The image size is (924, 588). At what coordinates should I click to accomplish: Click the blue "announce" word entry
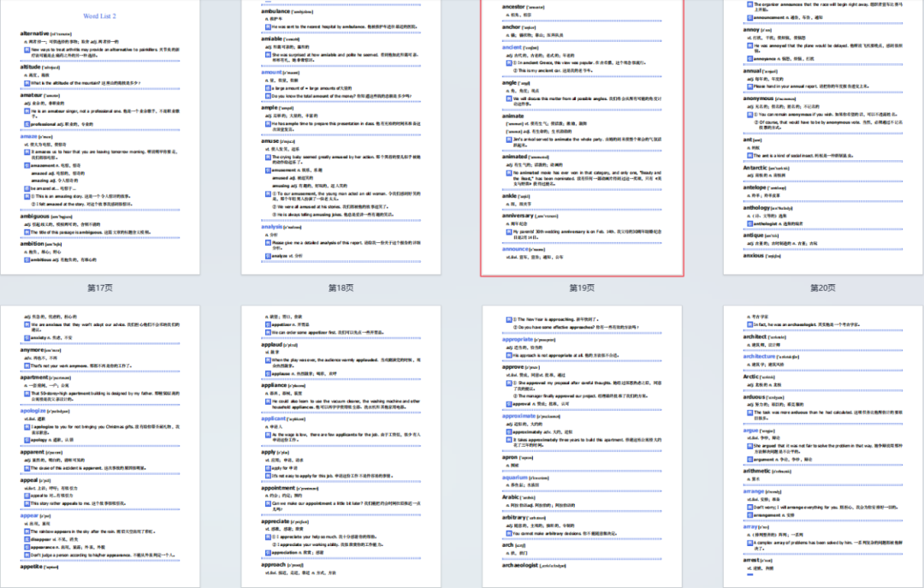[517, 249]
